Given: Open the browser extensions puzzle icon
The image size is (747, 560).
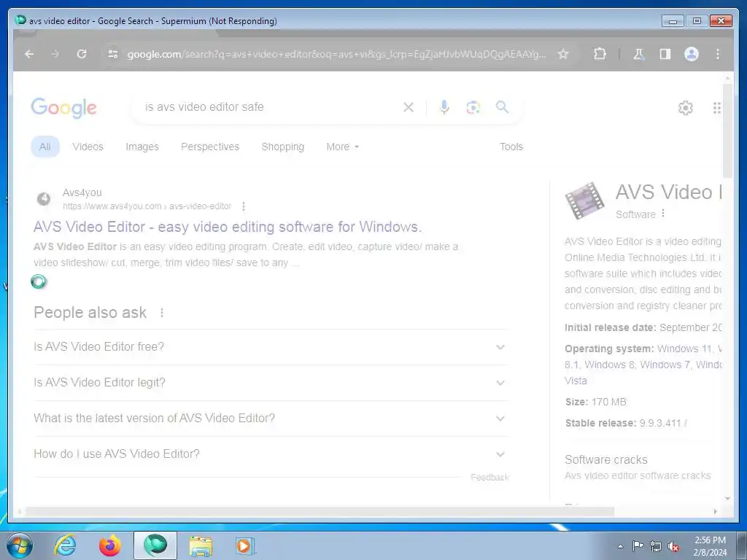Looking at the screenshot, I should click(x=600, y=54).
